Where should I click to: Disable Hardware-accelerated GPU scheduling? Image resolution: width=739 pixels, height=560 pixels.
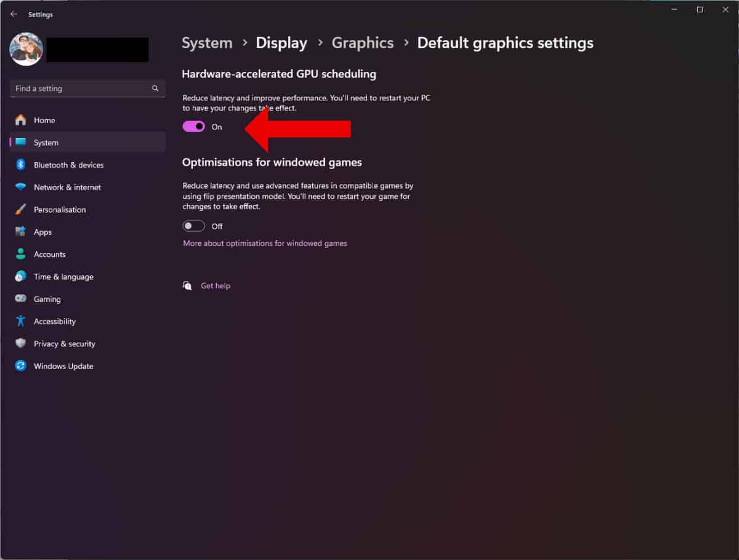click(x=193, y=126)
